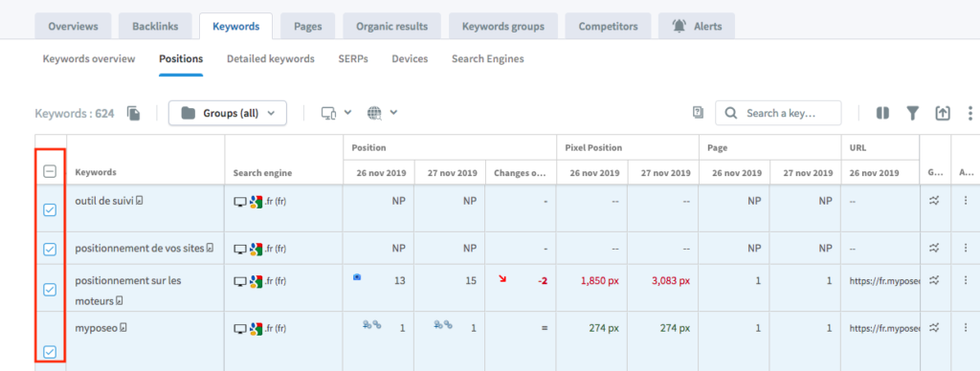Open the globe search engine selector dropdown
Screen dimensions: 980x371
click(x=383, y=113)
